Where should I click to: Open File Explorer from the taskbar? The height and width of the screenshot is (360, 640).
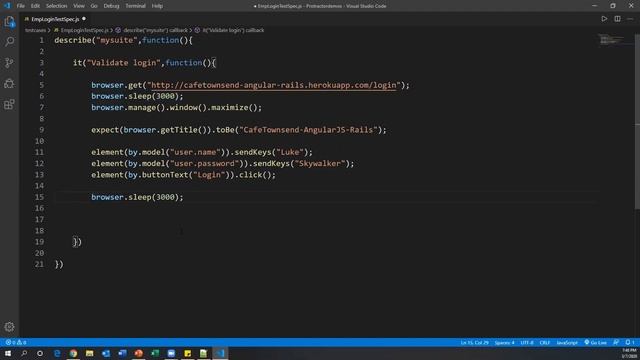pyautogui.click(x=90, y=353)
